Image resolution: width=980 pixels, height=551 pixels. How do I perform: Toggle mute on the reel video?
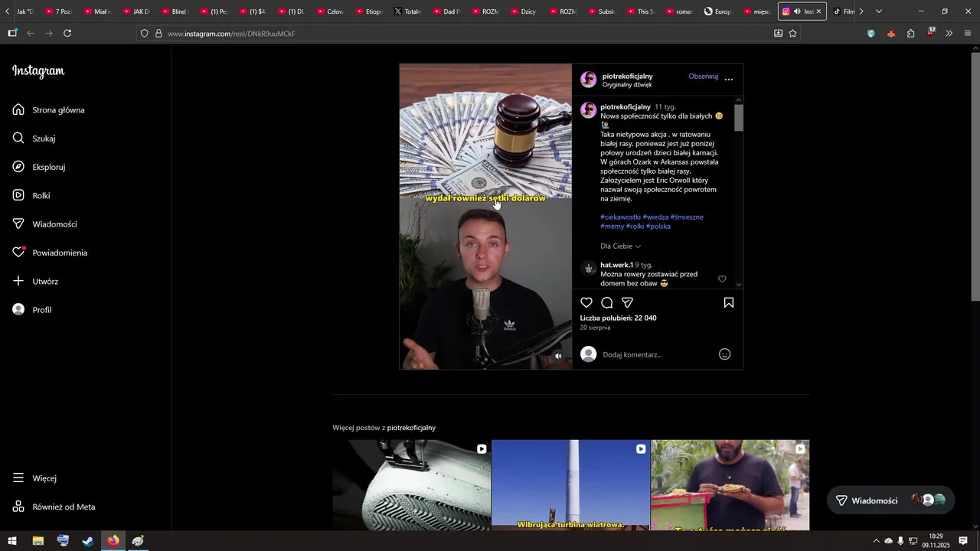tap(558, 356)
